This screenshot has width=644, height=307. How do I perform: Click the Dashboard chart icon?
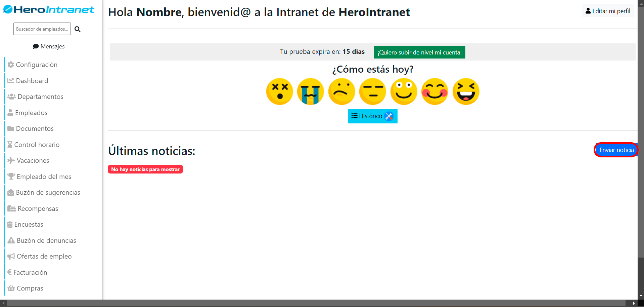point(11,80)
